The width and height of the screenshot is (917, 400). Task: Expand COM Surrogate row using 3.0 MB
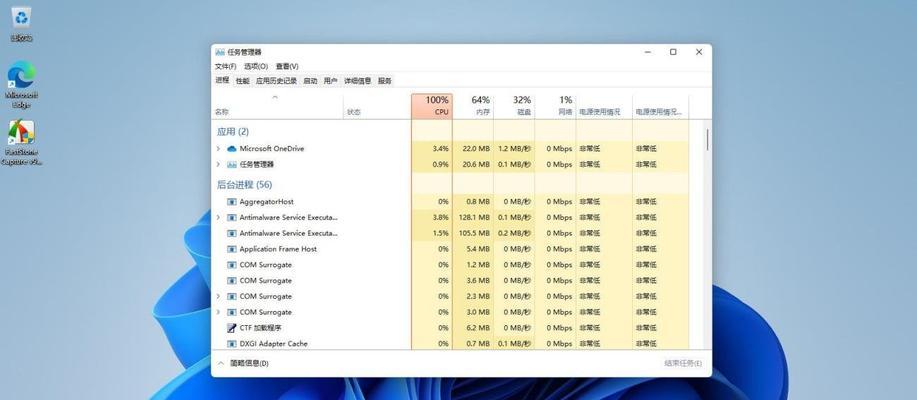tap(218, 312)
